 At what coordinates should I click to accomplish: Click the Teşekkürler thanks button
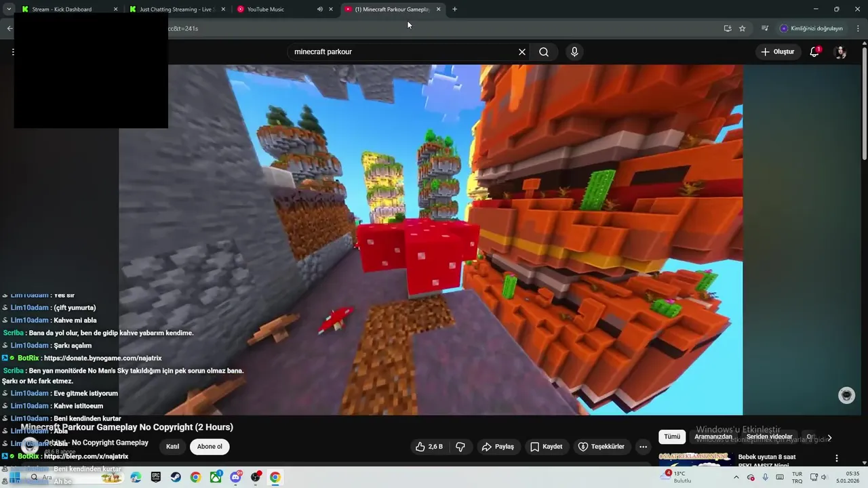point(601,447)
